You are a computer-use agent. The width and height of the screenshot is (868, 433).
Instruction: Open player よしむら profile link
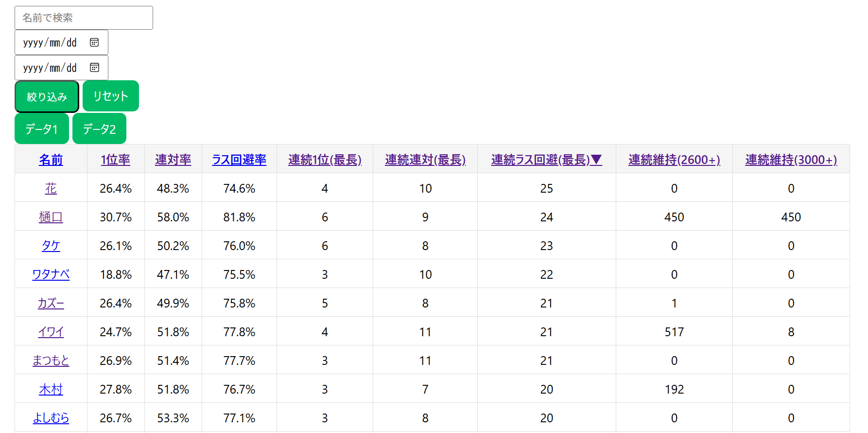coord(51,418)
